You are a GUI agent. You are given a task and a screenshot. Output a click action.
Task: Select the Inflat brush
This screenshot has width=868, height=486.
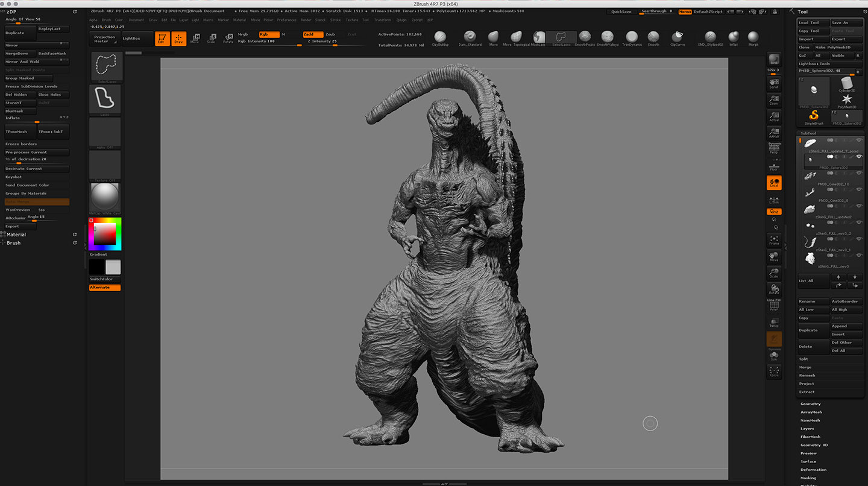click(733, 39)
